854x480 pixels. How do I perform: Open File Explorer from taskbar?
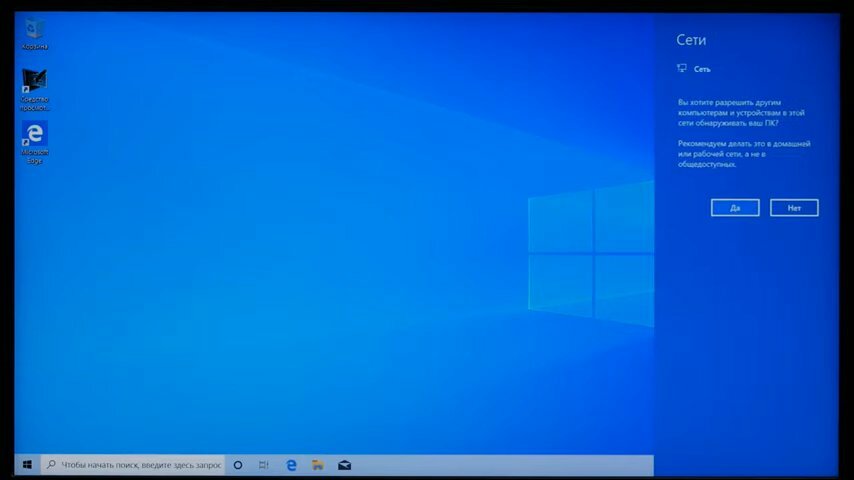click(318, 465)
